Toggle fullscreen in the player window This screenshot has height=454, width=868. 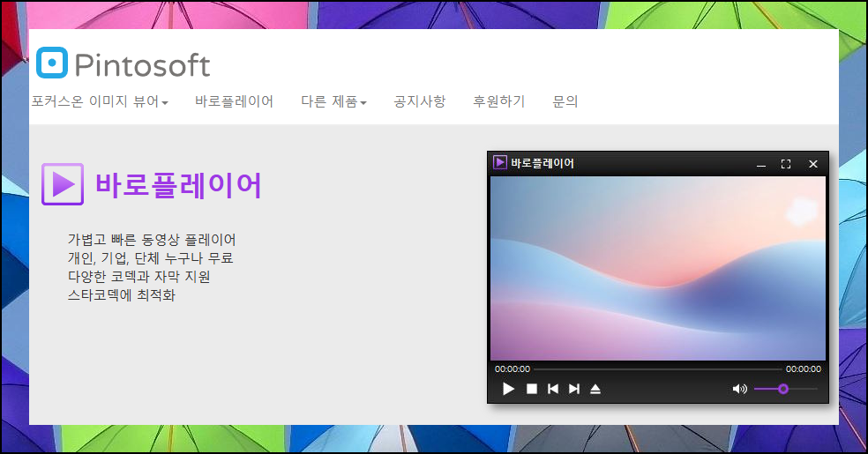(x=785, y=164)
